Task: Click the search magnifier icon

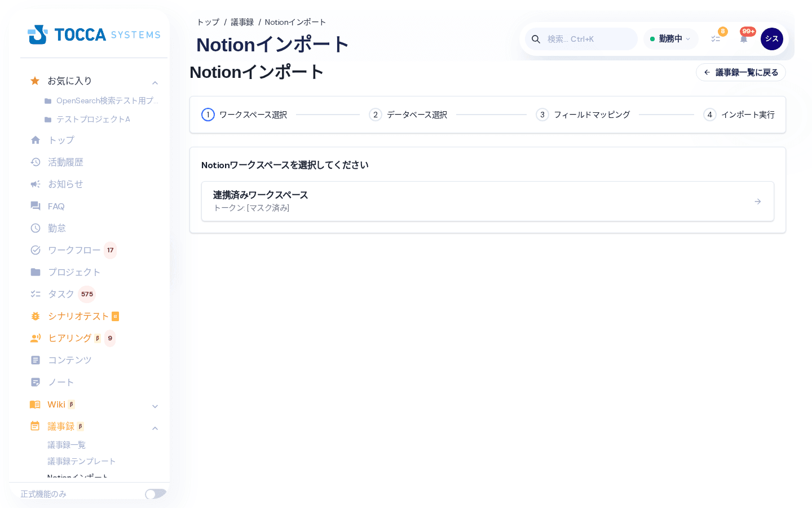Action: 536,39
